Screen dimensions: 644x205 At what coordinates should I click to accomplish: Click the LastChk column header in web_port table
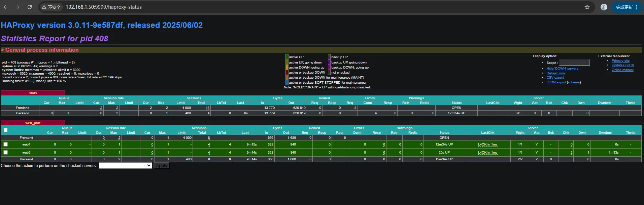tap(487, 133)
